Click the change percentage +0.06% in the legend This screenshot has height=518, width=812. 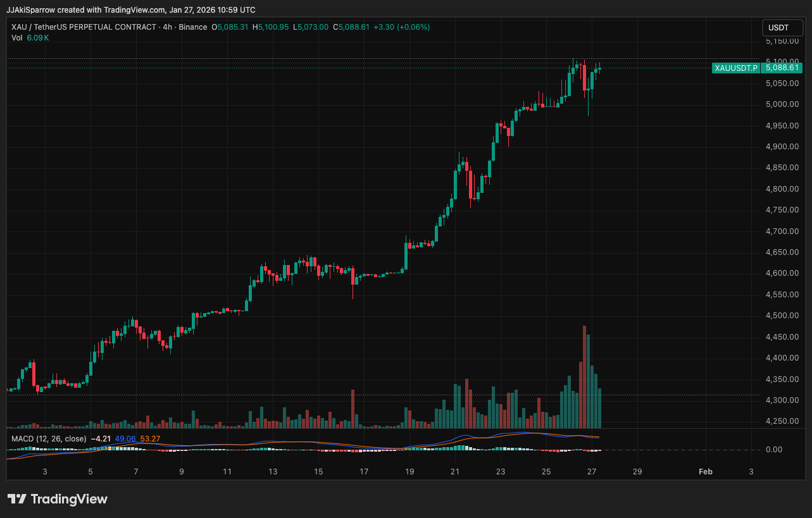coord(415,27)
